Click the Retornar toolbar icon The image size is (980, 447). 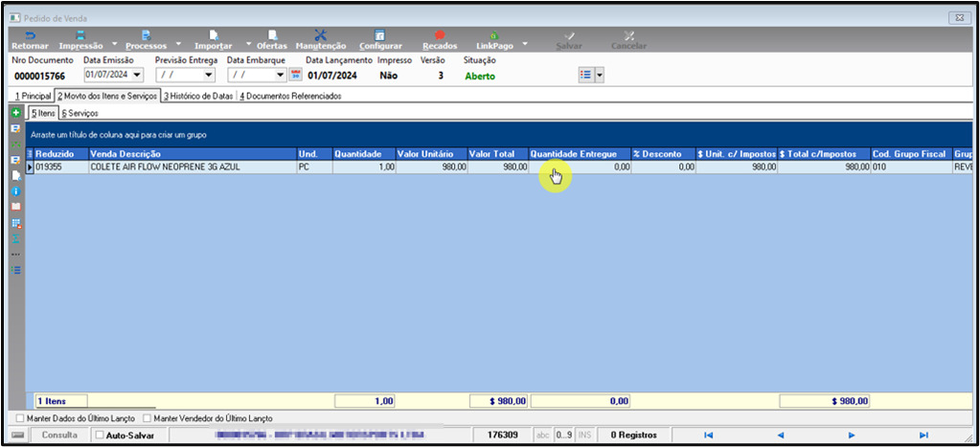(x=30, y=40)
